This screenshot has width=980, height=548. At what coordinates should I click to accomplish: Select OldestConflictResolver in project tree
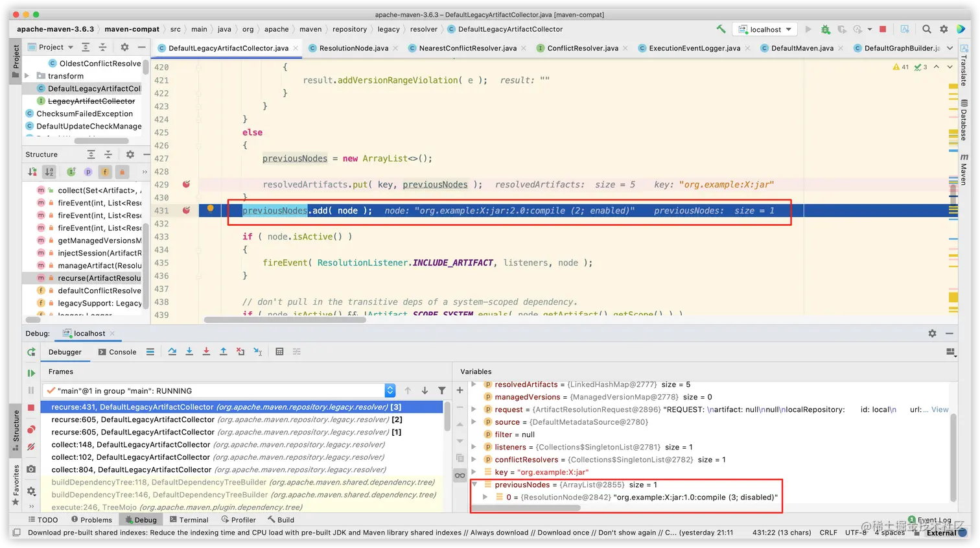[95, 64]
